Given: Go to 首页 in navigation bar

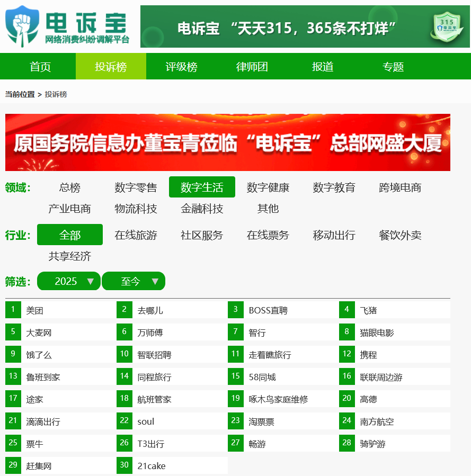Looking at the screenshot, I should pyautogui.click(x=40, y=67).
